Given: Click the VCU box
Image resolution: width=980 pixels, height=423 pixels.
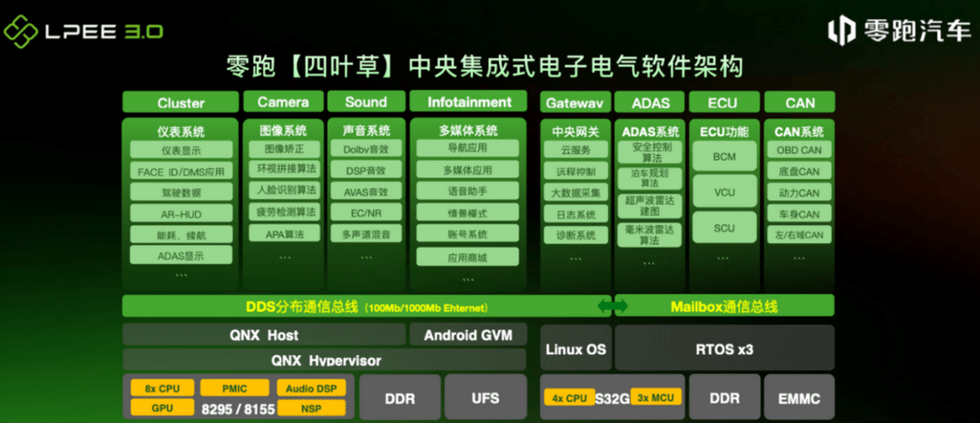Looking at the screenshot, I should click(x=724, y=192).
